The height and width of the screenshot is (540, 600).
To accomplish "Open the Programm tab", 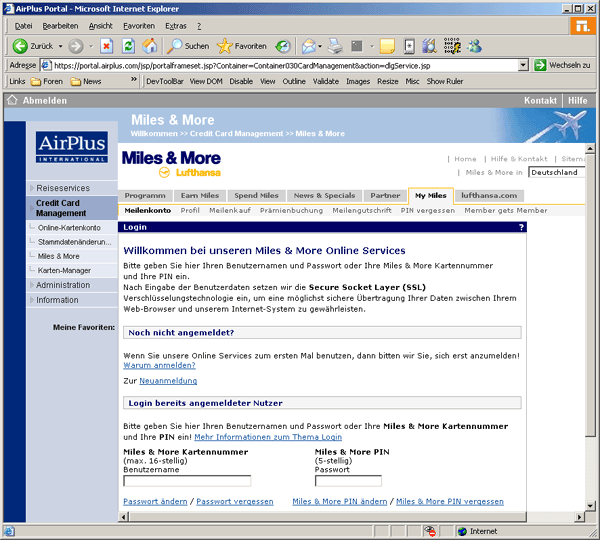I will [145, 196].
